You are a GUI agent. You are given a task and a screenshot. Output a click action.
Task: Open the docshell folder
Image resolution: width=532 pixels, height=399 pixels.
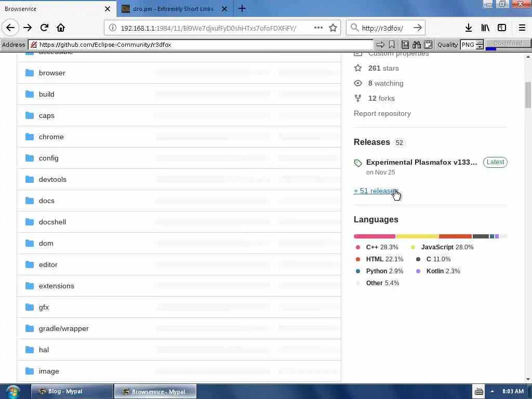tap(52, 222)
